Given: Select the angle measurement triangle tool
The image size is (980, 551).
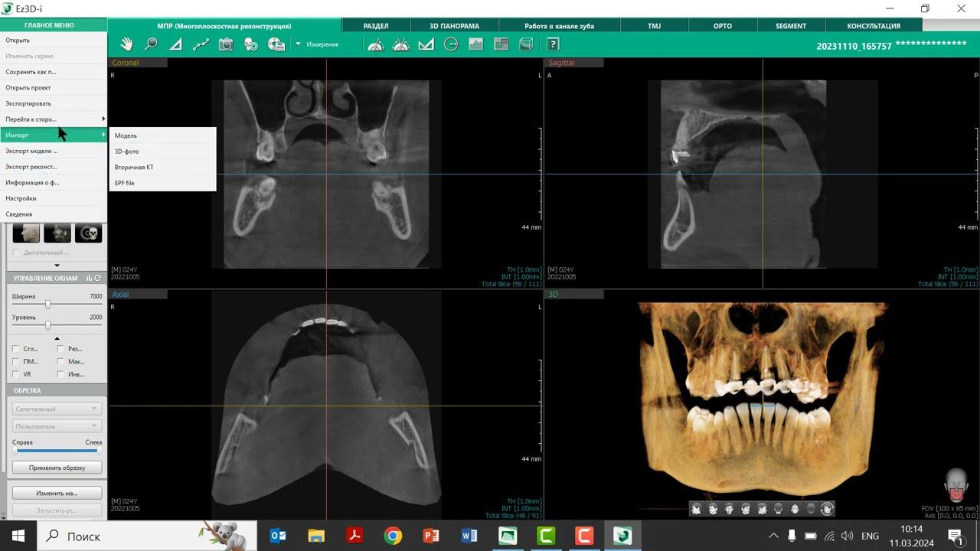Looking at the screenshot, I should coord(175,44).
